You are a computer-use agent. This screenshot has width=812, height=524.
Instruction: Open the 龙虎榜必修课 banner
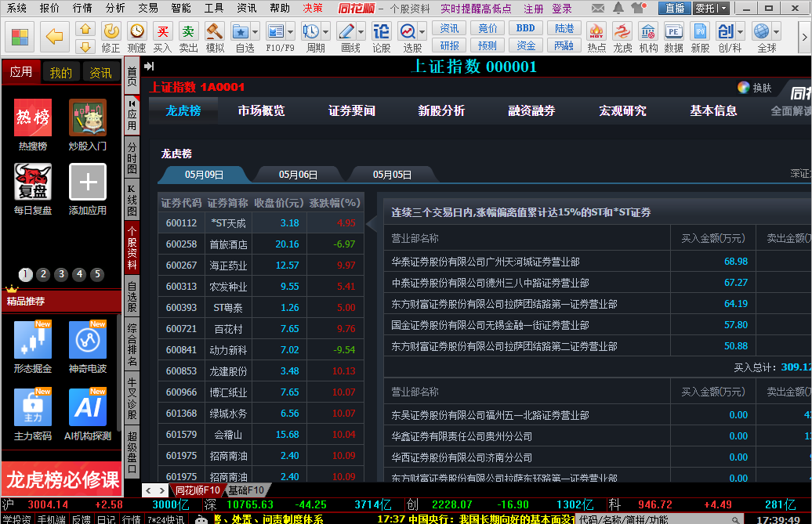tap(62, 479)
